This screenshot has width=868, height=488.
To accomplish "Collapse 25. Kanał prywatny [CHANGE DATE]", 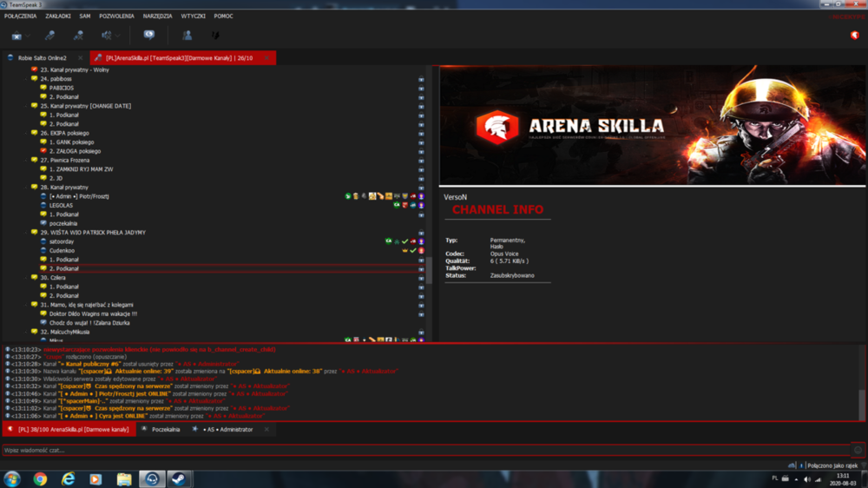I will coord(26,106).
